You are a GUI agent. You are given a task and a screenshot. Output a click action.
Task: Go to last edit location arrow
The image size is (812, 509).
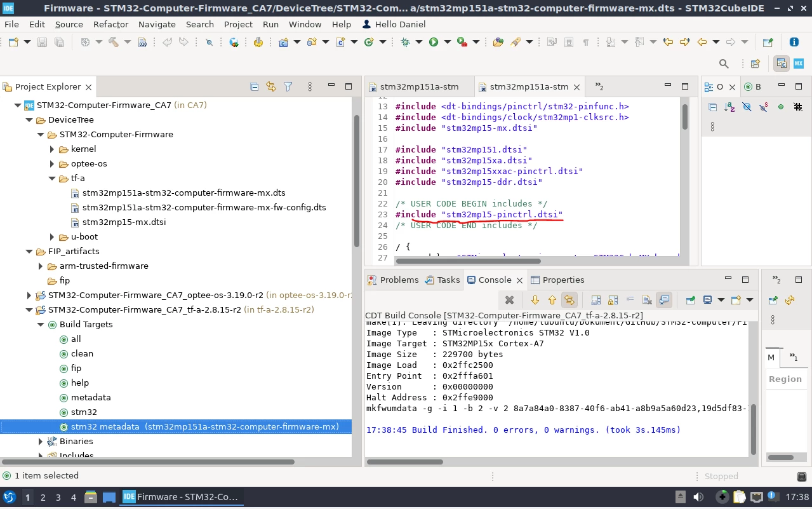[x=667, y=42]
